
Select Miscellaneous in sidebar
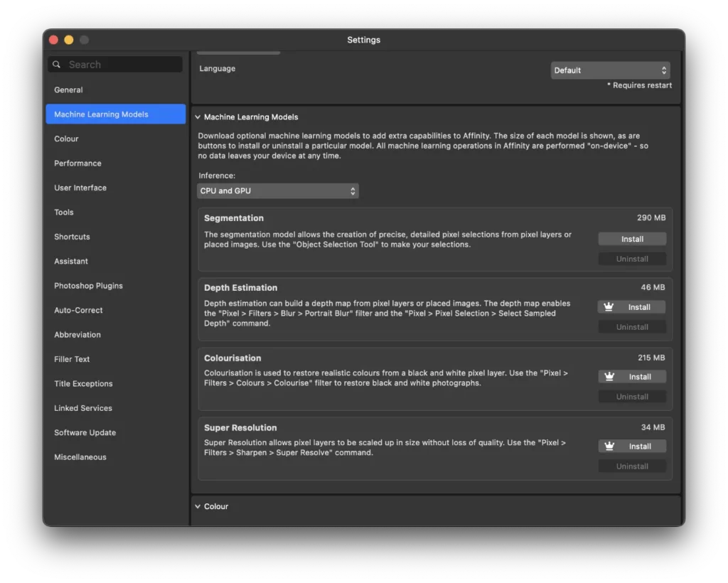[80, 457]
